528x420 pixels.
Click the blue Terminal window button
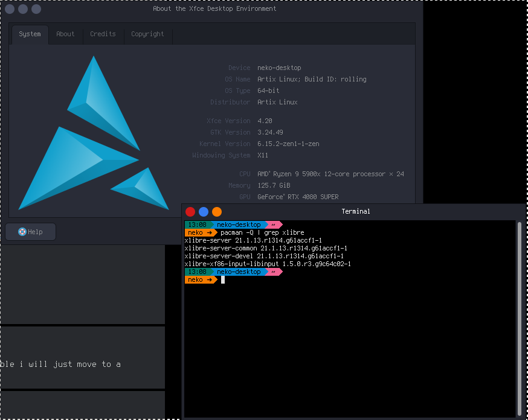[204, 212]
